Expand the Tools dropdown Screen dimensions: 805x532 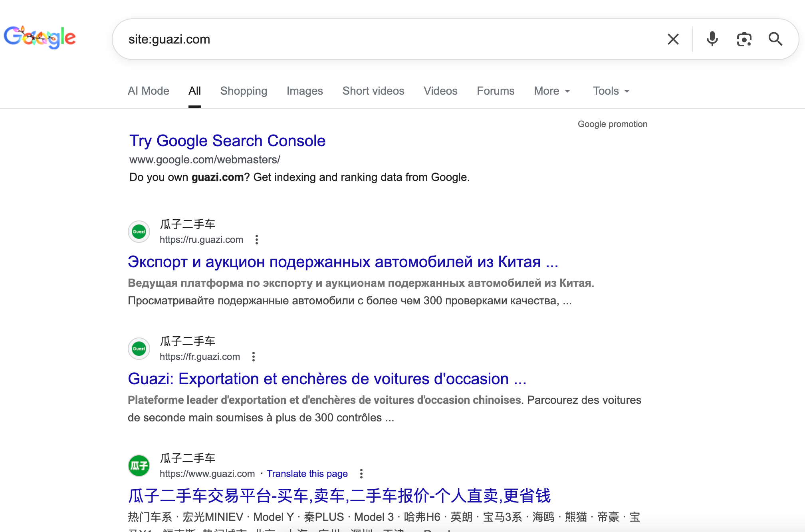pos(610,91)
